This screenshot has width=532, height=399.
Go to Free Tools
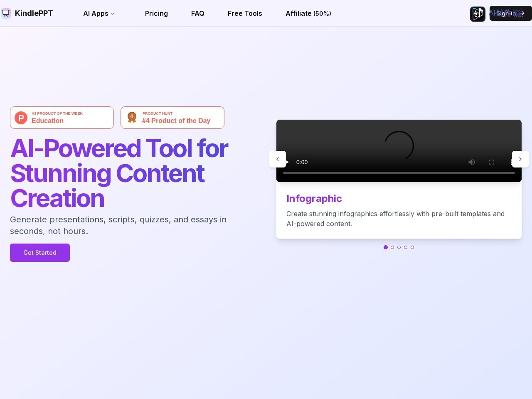(x=245, y=13)
